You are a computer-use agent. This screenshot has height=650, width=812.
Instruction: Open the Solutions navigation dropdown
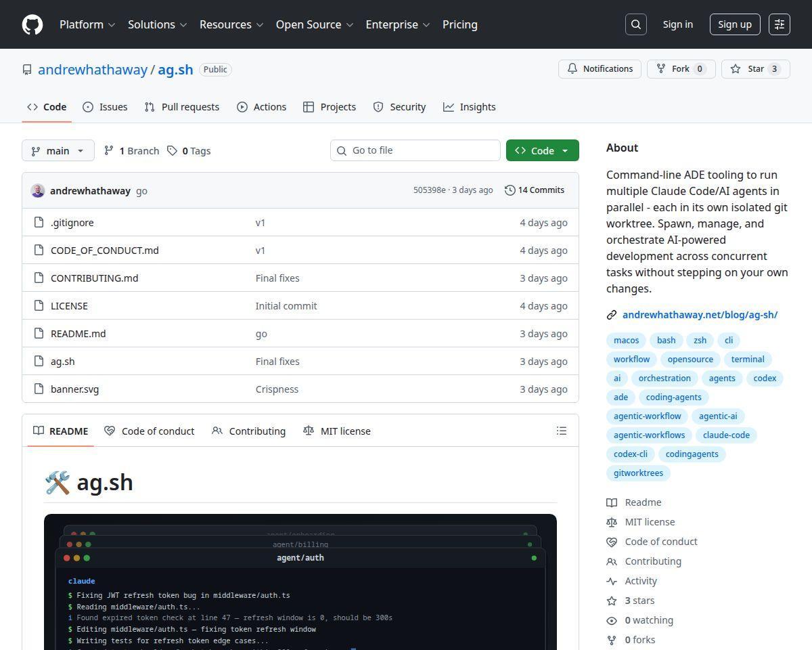point(157,24)
